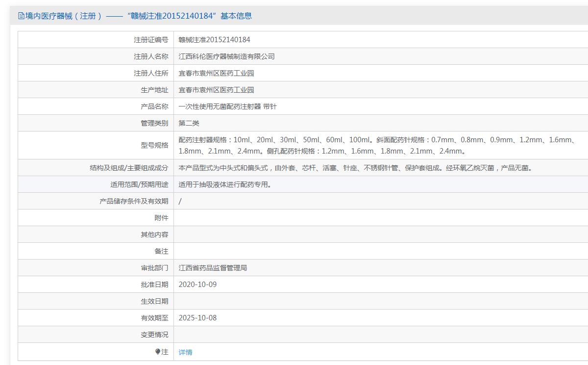Image resolution: width=588 pixels, height=365 pixels.
Task: Click the 批准日期 label
Action: [x=154, y=285]
